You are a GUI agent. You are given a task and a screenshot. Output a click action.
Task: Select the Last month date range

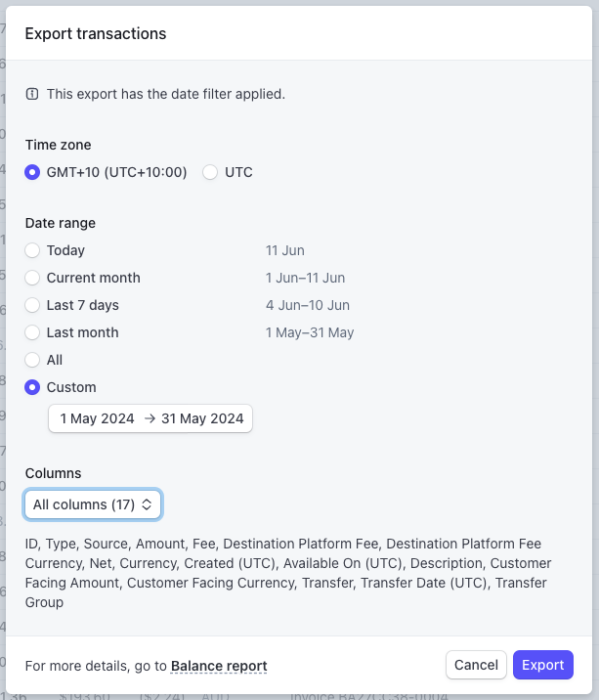click(32, 332)
